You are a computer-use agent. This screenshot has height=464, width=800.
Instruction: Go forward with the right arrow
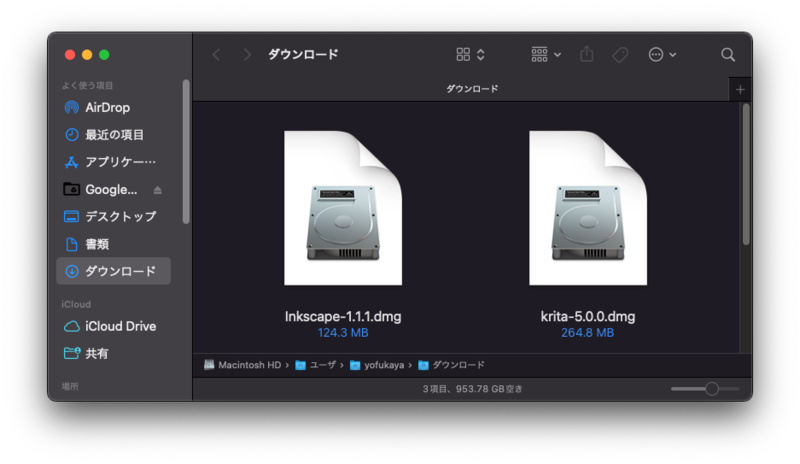point(247,55)
